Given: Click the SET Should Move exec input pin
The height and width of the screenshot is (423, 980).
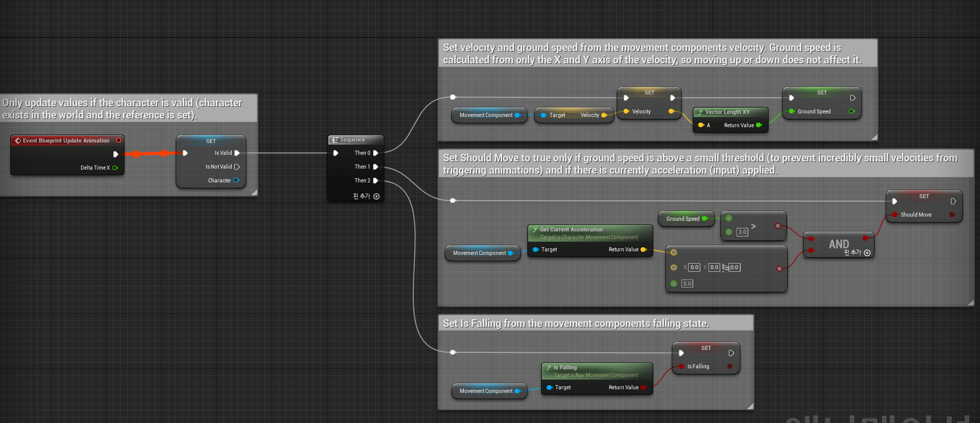Looking at the screenshot, I should tap(894, 201).
